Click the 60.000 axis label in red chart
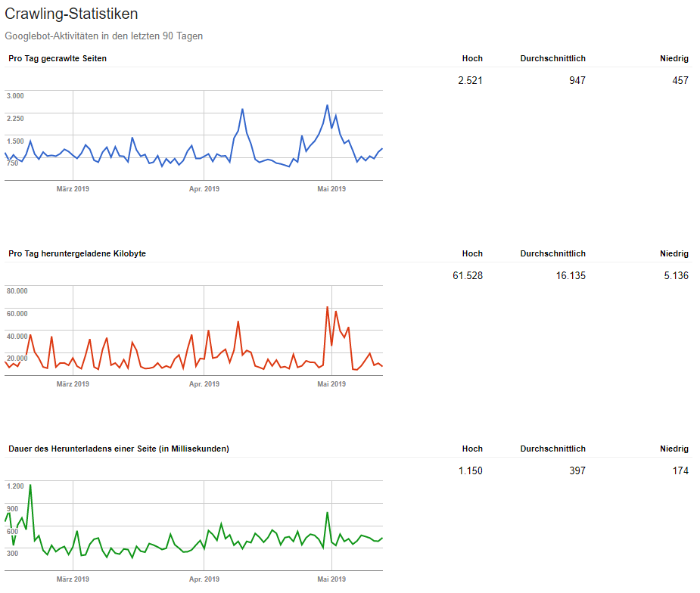700x593 pixels. point(17,314)
